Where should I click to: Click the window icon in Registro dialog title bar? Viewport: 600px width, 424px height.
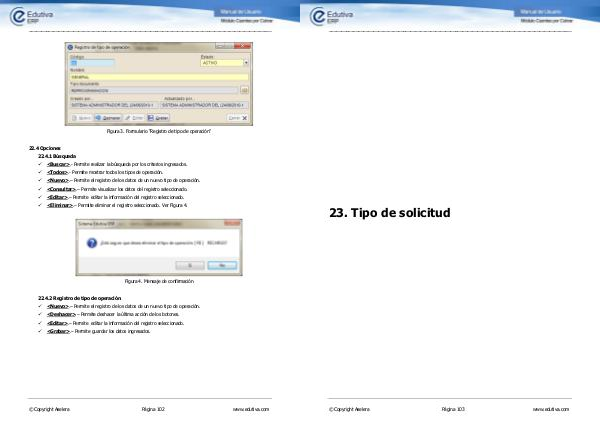(71, 47)
